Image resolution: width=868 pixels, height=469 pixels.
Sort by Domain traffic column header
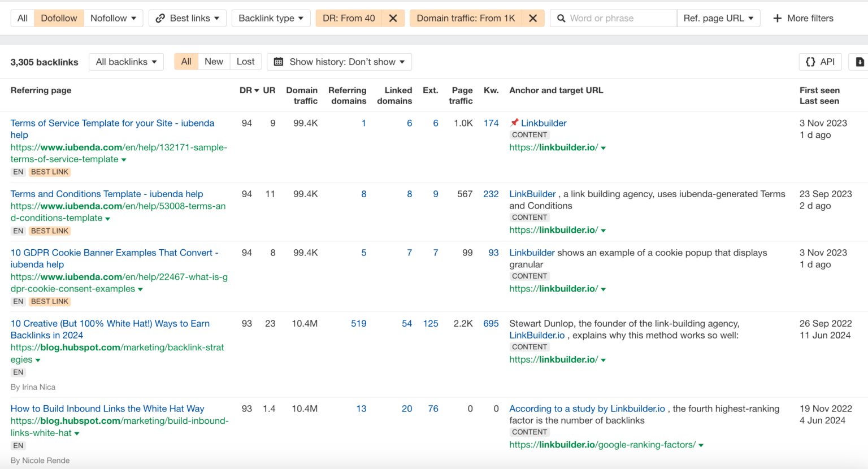(302, 95)
